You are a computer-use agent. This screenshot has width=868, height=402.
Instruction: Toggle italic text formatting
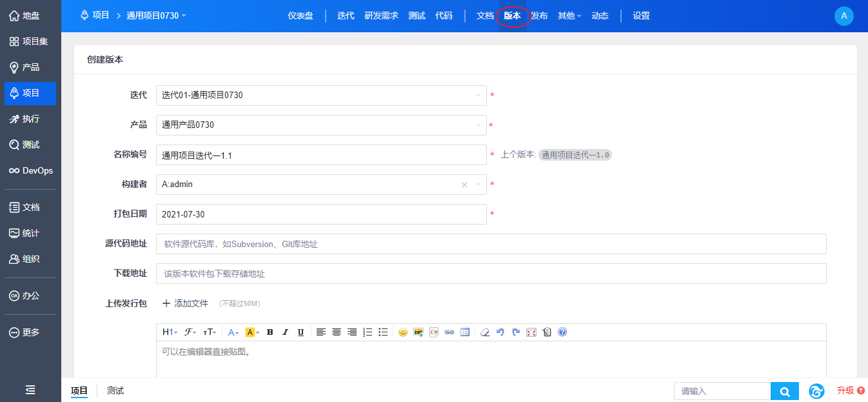(285, 332)
